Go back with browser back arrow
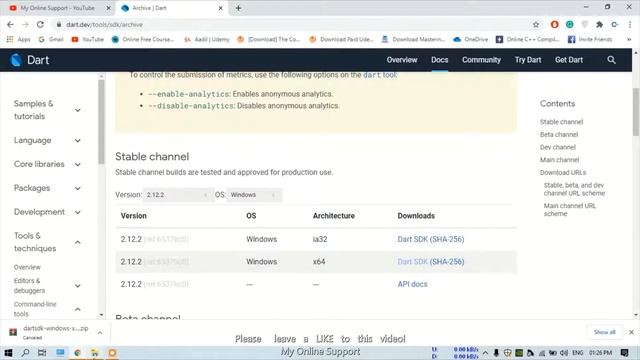The width and height of the screenshot is (640, 360). point(10,24)
